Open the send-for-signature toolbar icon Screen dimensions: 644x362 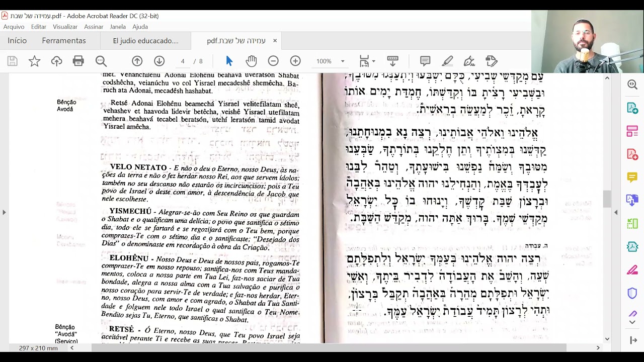point(492,61)
